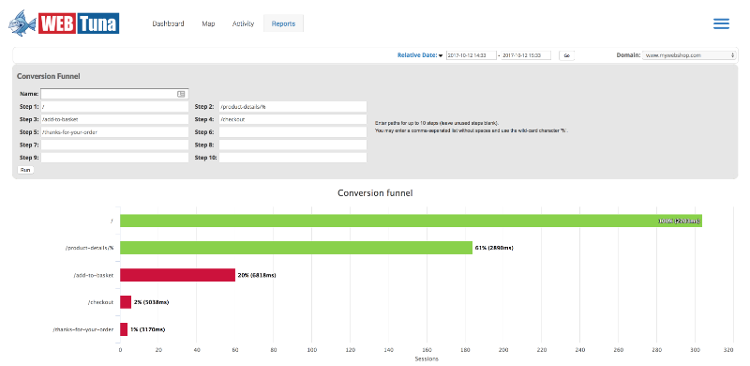The image size is (750, 366).
Task: Click the "/thanks-for-your-order" axis category label
Action: click(84, 329)
